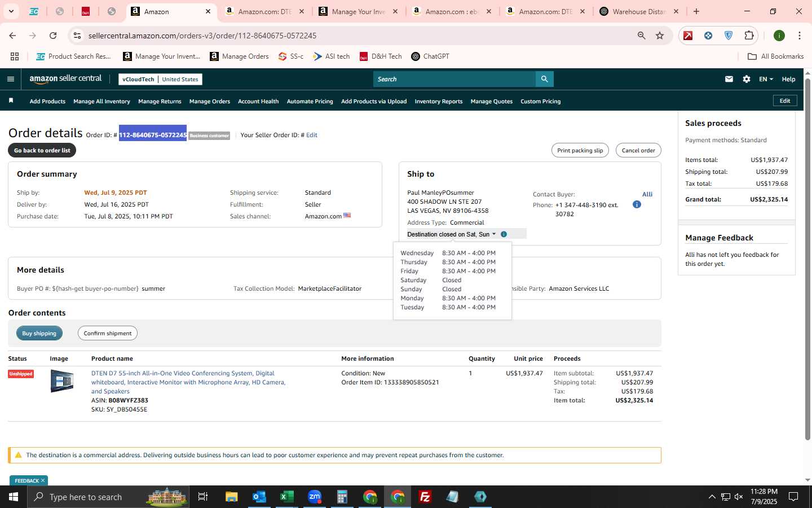Open Custom Pricing menu item
The image size is (812, 508).
tap(540, 102)
